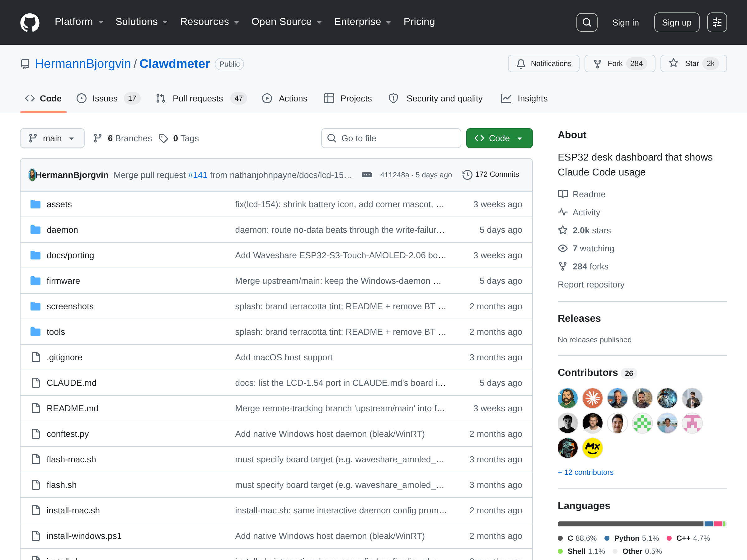Image resolution: width=747 pixels, height=560 pixels.
Task: Click the Fork icon beside count 284
Action: click(597, 64)
